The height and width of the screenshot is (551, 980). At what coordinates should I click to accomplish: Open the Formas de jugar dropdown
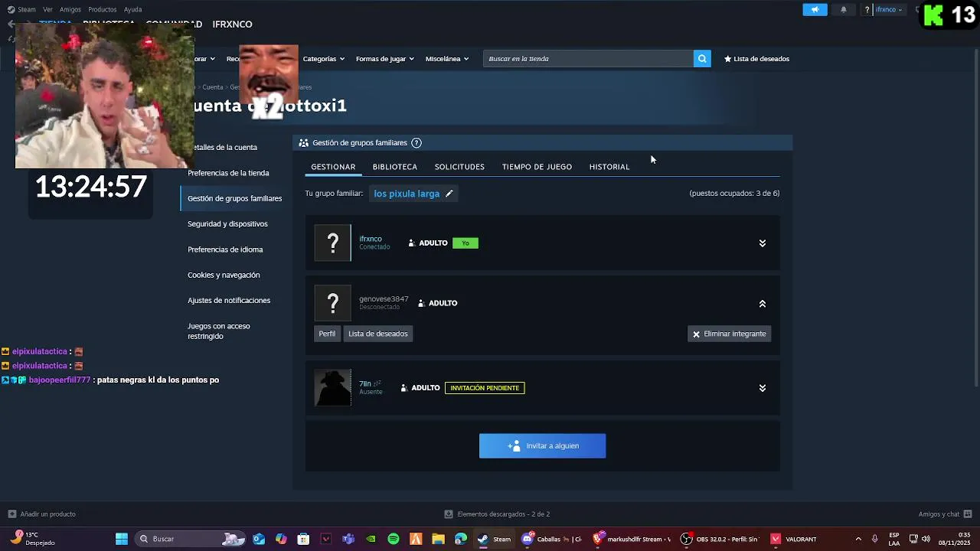[384, 59]
